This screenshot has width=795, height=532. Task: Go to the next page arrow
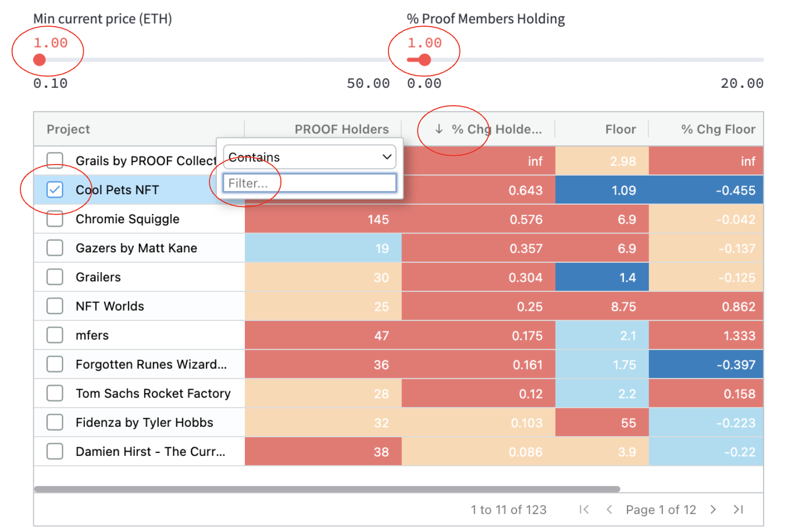pos(713,510)
